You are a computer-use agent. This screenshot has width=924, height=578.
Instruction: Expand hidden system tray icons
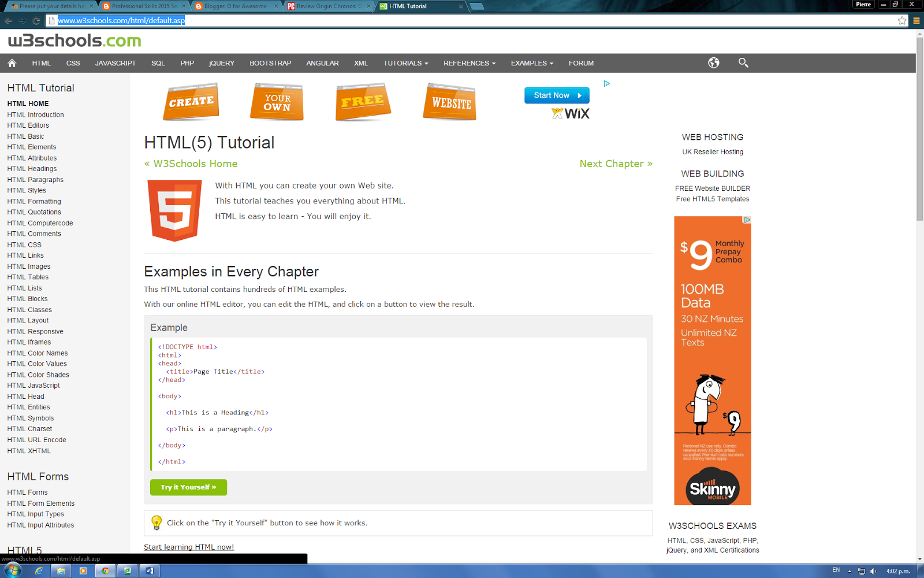tap(850, 571)
